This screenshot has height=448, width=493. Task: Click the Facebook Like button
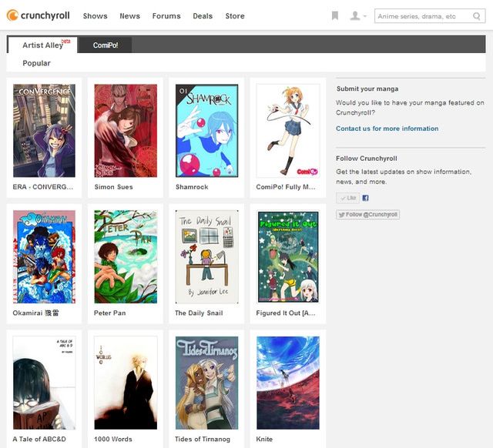[347, 198]
